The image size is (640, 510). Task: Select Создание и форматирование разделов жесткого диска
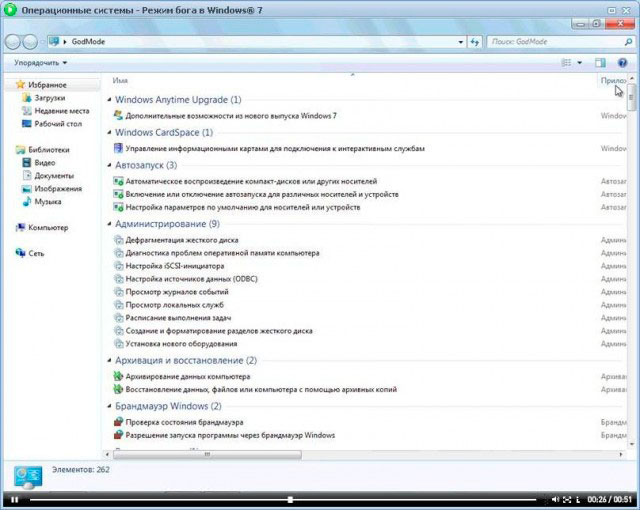[x=219, y=331]
